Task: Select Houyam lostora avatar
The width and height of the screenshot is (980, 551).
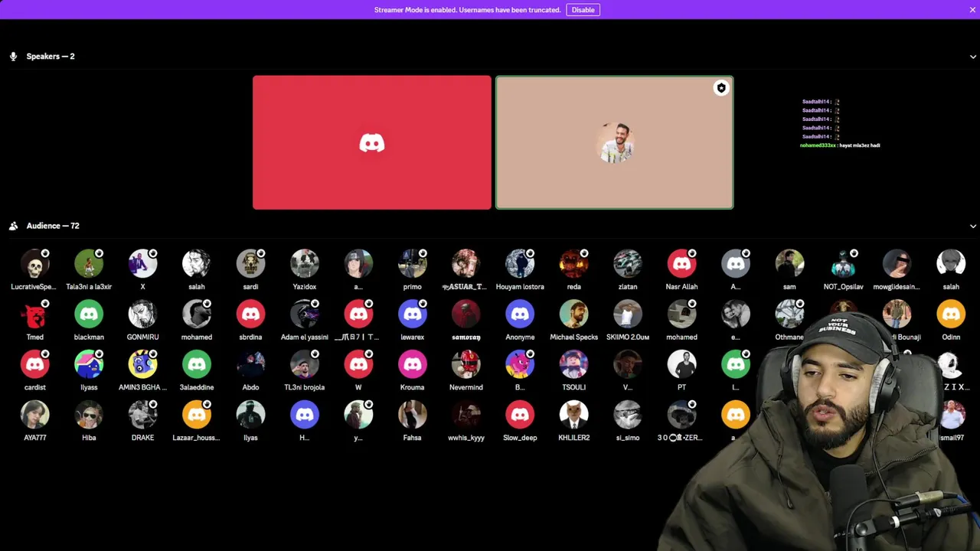Action: point(520,263)
